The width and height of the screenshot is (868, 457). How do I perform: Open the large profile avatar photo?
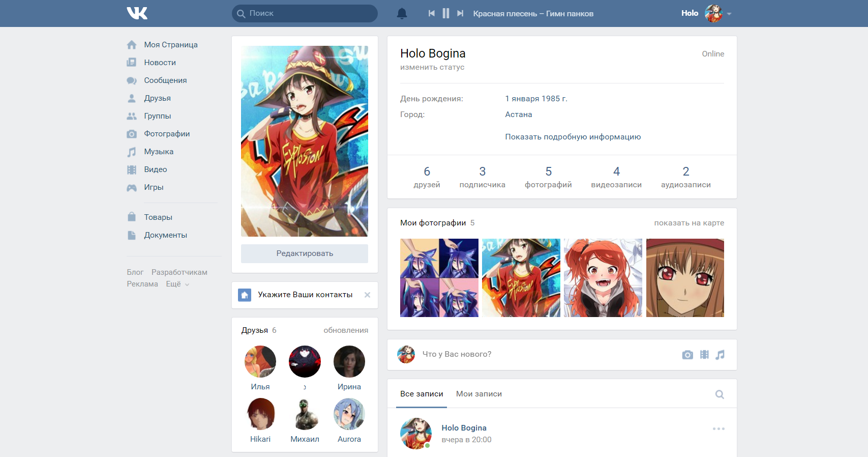click(305, 141)
